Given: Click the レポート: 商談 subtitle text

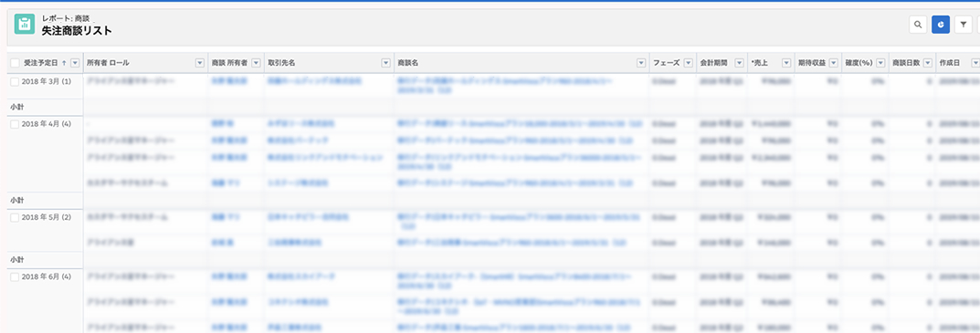Looking at the screenshot, I should (x=66, y=18).
